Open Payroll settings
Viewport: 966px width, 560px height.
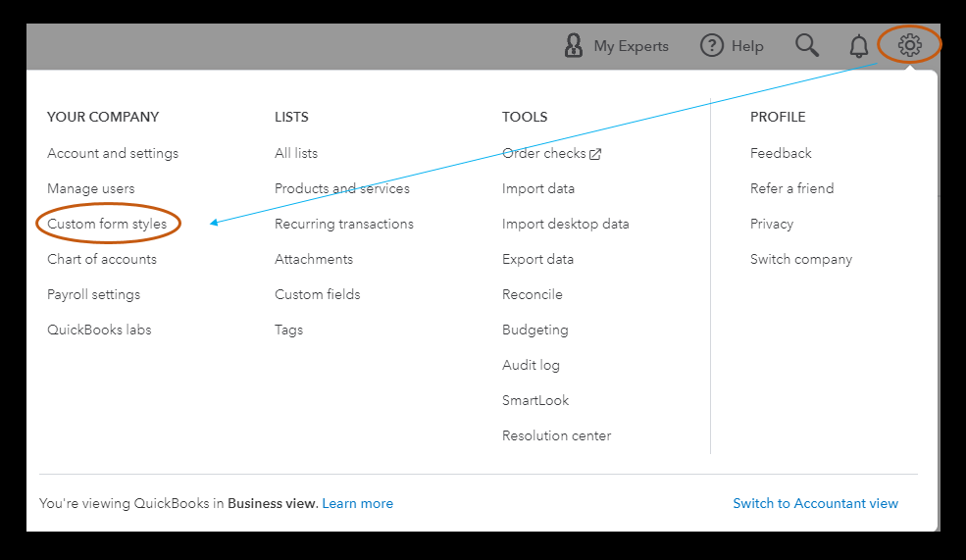93,294
